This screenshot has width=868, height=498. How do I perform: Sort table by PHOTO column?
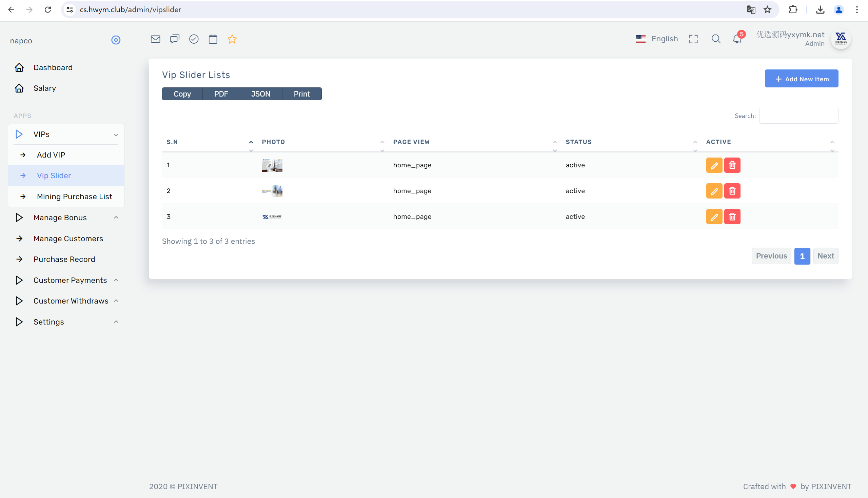tap(323, 142)
